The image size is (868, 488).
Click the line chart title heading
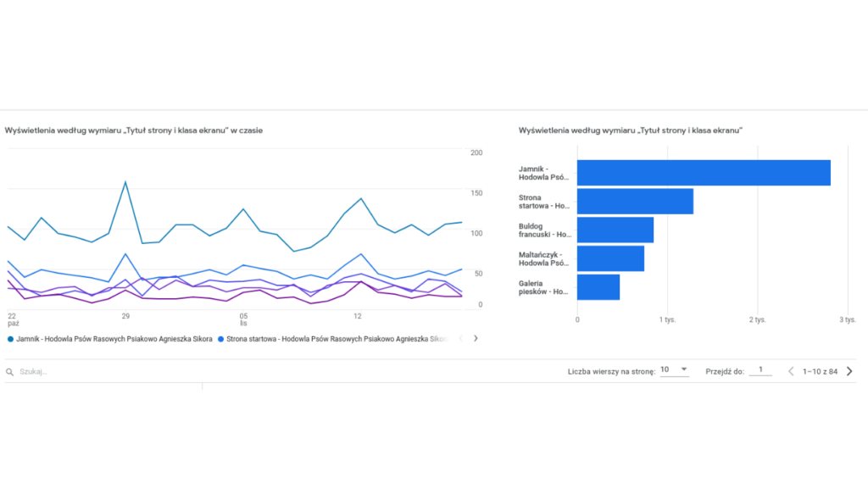[x=134, y=131]
